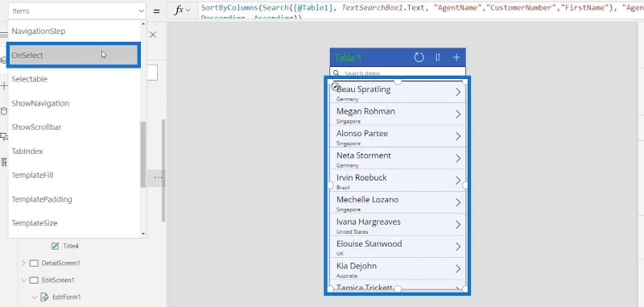Open Alonso Partee details with its arrow
The width and height of the screenshot is (644, 307).
pos(458,136)
